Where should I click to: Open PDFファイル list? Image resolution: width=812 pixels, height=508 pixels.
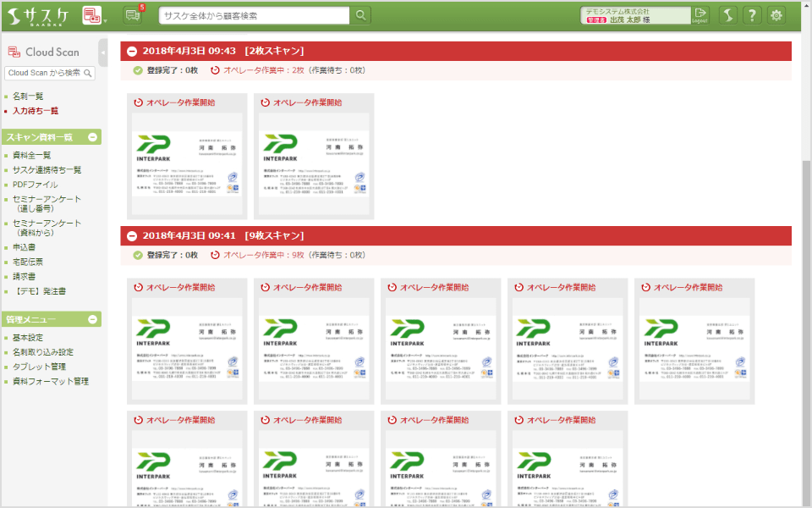coord(36,184)
